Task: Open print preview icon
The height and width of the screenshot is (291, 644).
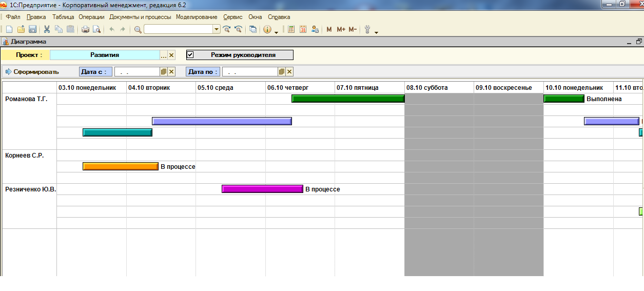Action: click(x=96, y=29)
